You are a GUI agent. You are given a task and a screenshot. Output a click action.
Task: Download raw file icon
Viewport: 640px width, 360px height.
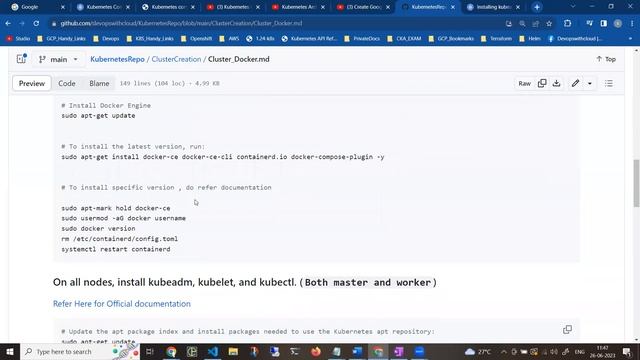click(556, 83)
